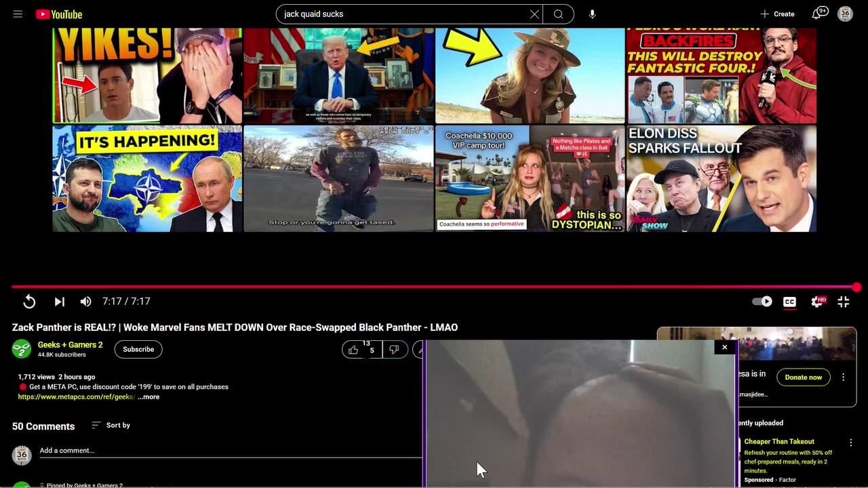Open the Coachella VIP camp tour video
The image size is (868, 488).
click(530, 179)
